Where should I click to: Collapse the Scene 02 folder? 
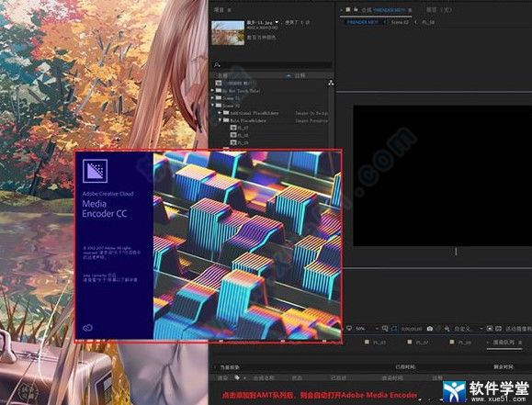(213, 106)
